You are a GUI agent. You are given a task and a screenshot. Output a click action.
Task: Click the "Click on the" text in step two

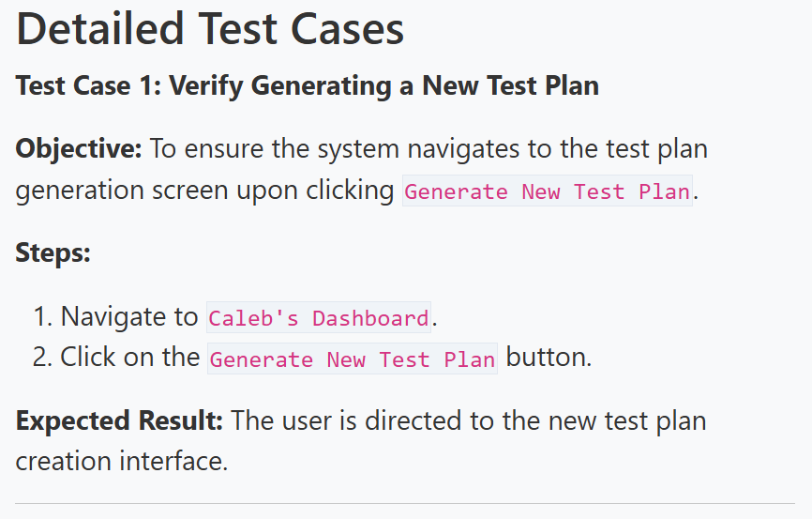[x=129, y=358]
